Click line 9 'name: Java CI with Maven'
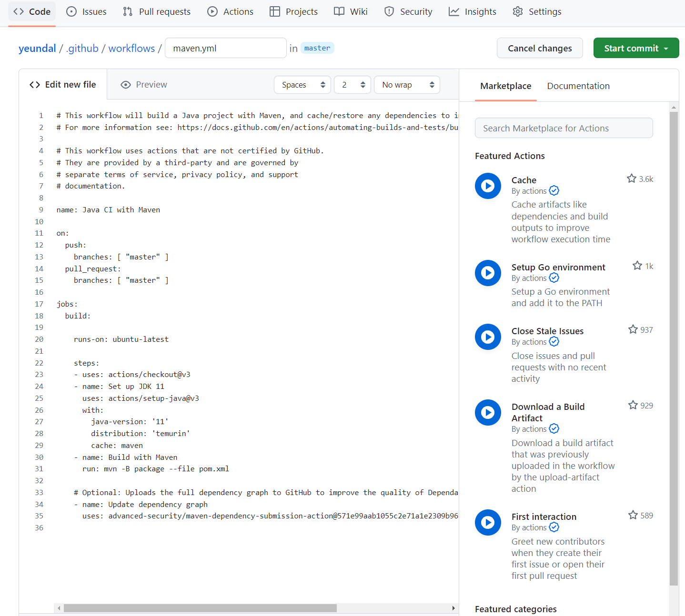The height and width of the screenshot is (616, 685). 108,210
